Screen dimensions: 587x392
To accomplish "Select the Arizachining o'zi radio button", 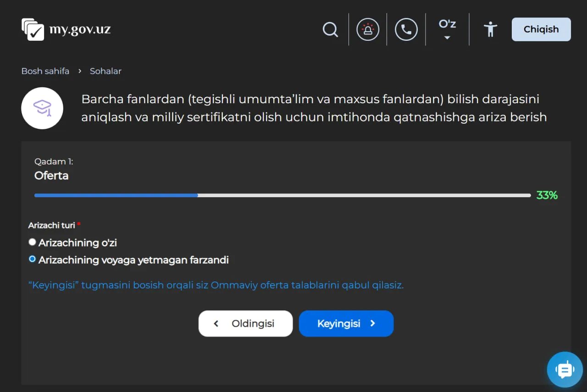I will [32, 242].
